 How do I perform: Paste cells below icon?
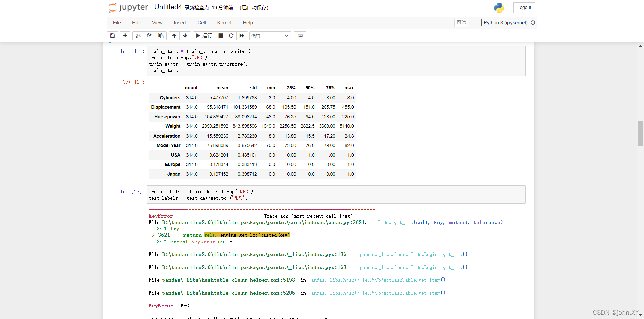click(161, 36)
